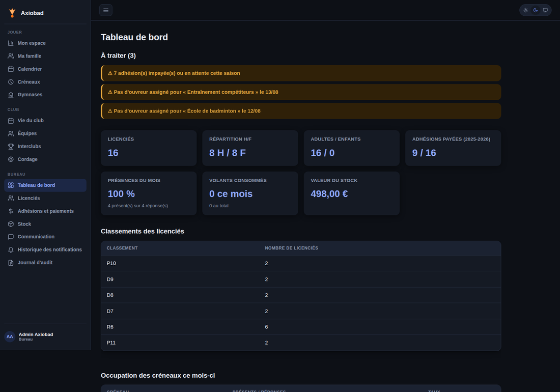Image resolution: width=560 pixels, height=392 pixels.
Task: Open the Calendrier section
Action: (45, 69)
